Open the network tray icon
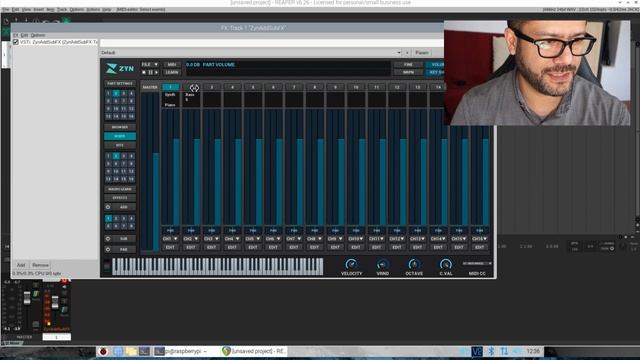The width and height of the screenshot is (640, 360). 504,351
